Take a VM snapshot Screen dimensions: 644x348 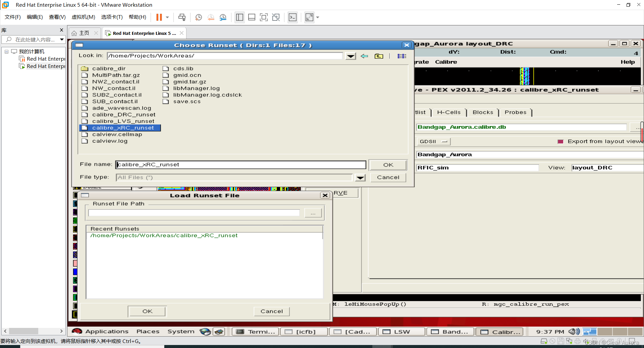click(x=199, y=17)
